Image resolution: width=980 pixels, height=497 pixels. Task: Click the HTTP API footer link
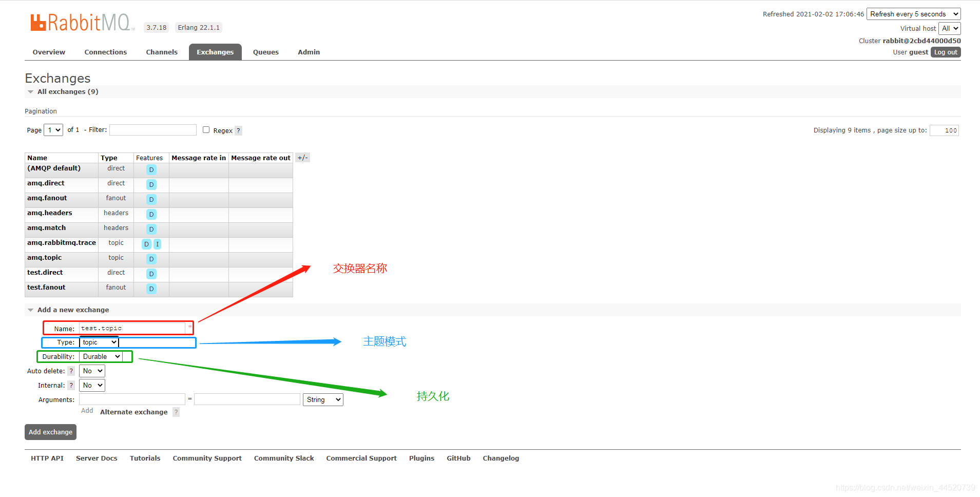click(47, 458)
